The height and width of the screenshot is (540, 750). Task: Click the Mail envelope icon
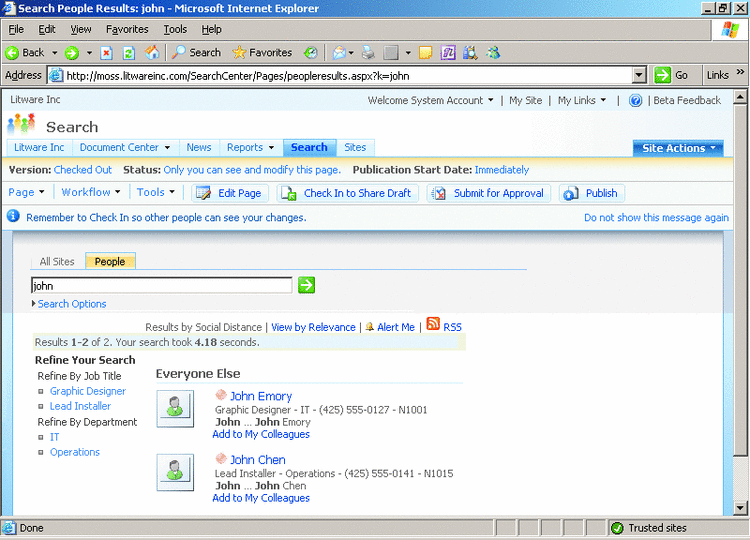click(x=339, y=52)
